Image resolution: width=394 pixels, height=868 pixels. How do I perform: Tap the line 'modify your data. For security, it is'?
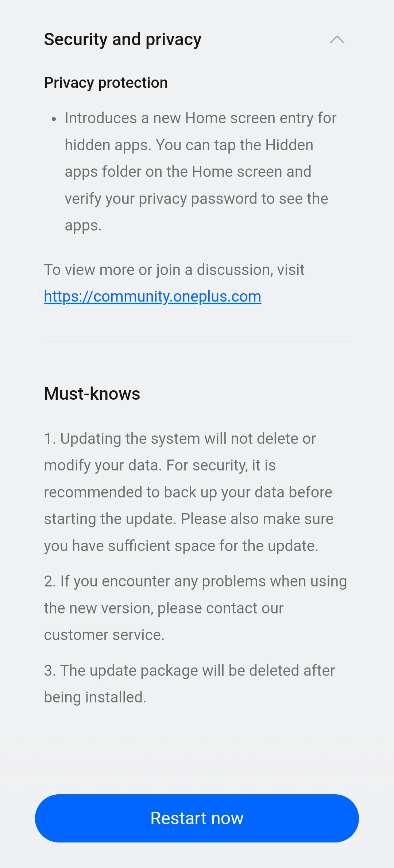[160, 465]
